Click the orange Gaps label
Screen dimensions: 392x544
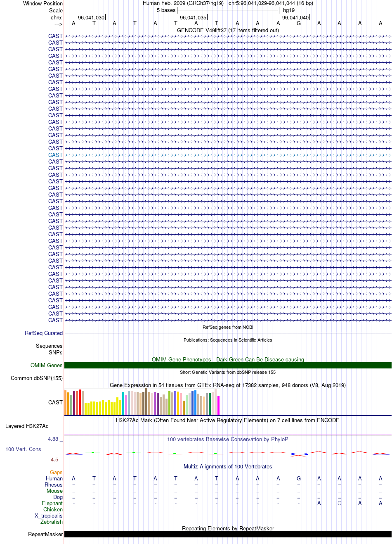(x=56, y=472)
